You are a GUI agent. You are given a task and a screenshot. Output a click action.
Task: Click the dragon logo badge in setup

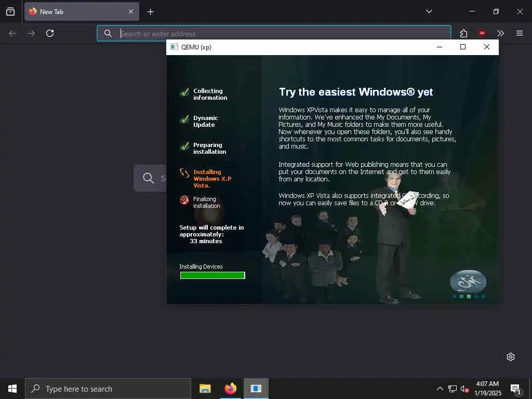click(468, 281)
